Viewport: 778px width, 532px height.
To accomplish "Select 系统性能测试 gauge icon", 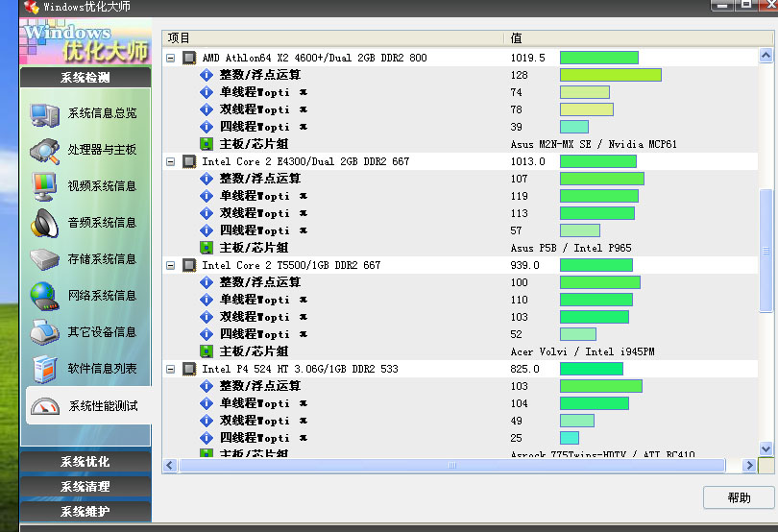I will click(44, 406).
